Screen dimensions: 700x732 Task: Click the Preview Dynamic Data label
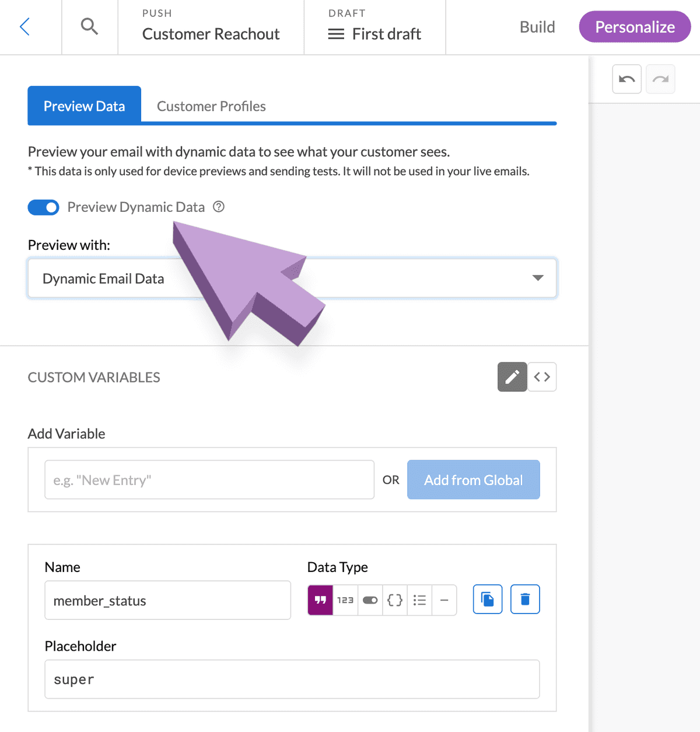coord(136,207)
